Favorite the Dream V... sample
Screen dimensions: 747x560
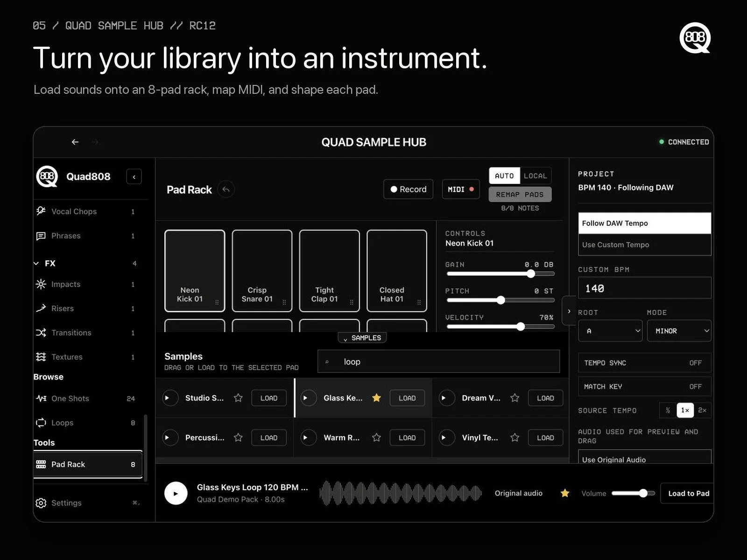(x=514, y=398)
